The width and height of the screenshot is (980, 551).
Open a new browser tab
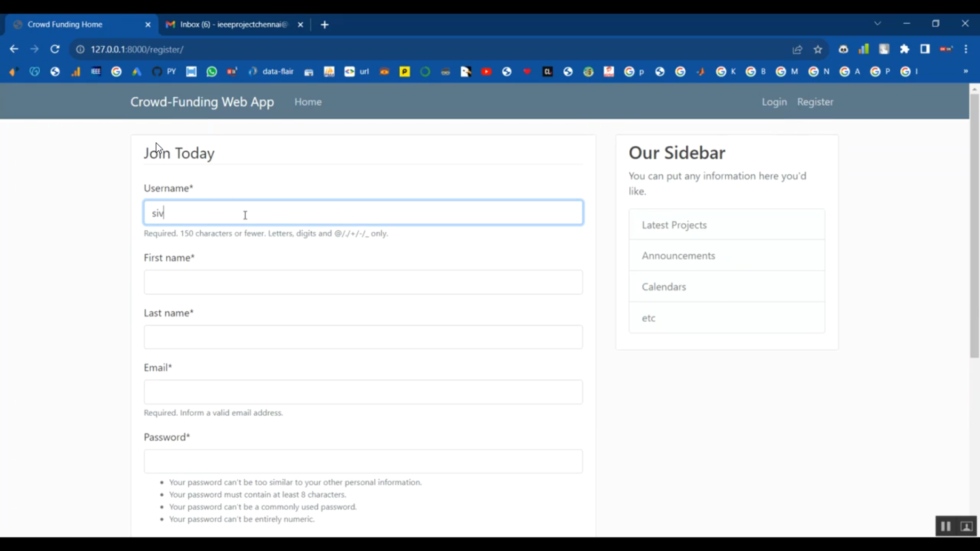pyautogui.click(x=325, y=25)
